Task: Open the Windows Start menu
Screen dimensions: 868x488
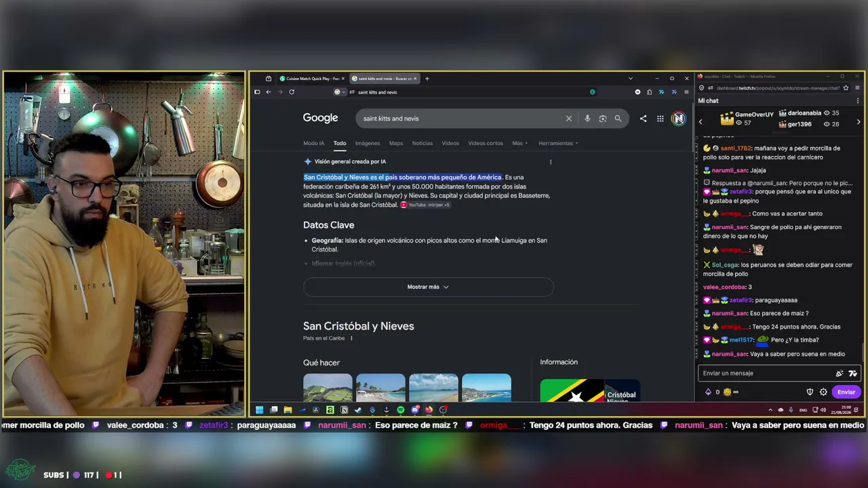Action: [259, 409]
